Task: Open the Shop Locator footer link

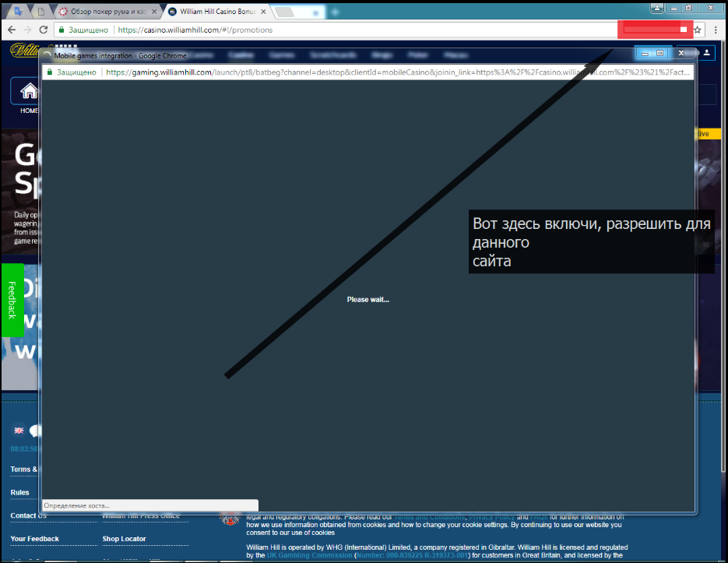Action: (124, 539)
